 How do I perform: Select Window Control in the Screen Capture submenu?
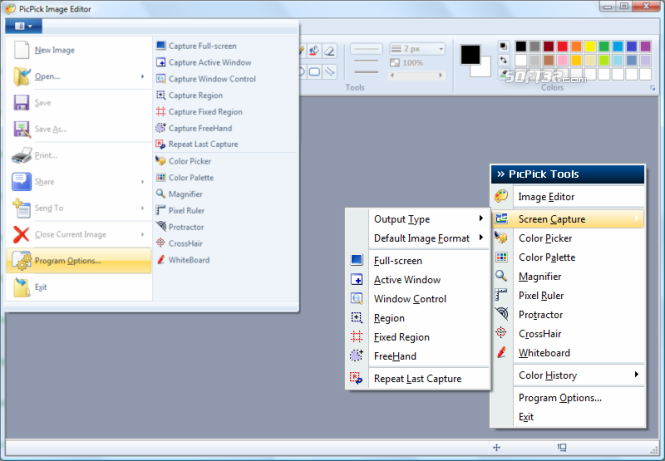418,299
